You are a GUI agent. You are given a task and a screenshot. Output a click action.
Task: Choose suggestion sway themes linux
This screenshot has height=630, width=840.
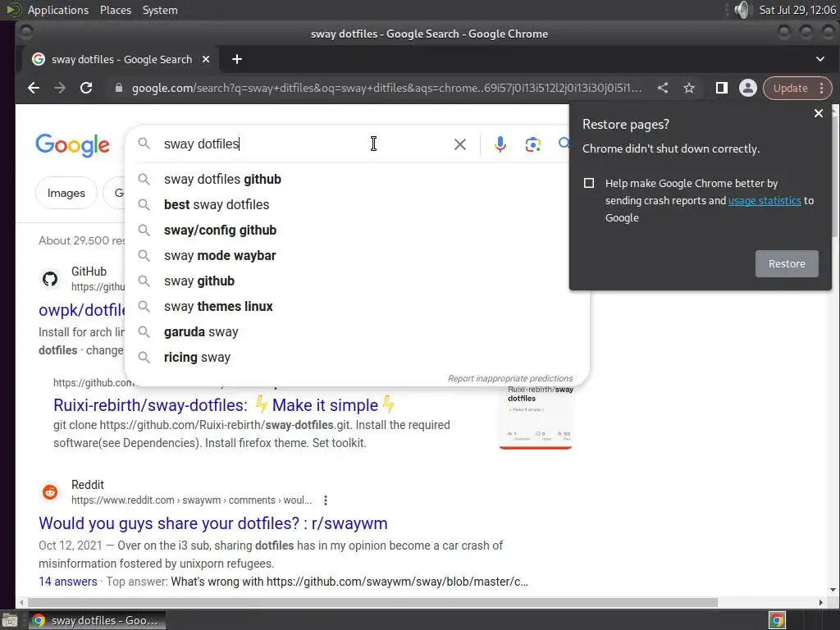357,307
